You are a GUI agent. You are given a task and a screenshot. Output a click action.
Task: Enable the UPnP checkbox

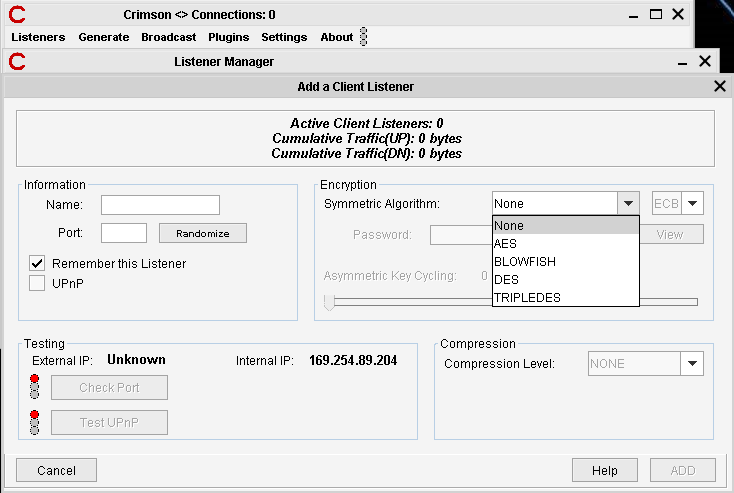tap(37, 283)
